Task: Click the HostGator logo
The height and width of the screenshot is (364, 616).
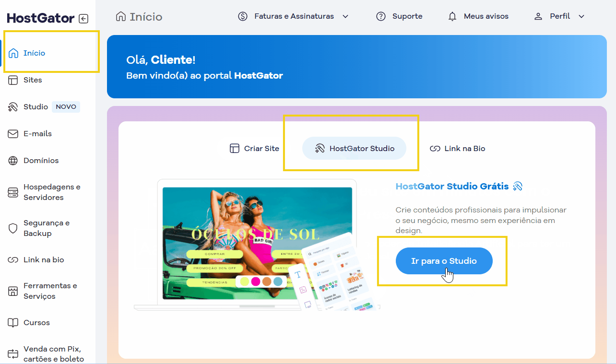Action: [x=41, y=19]
